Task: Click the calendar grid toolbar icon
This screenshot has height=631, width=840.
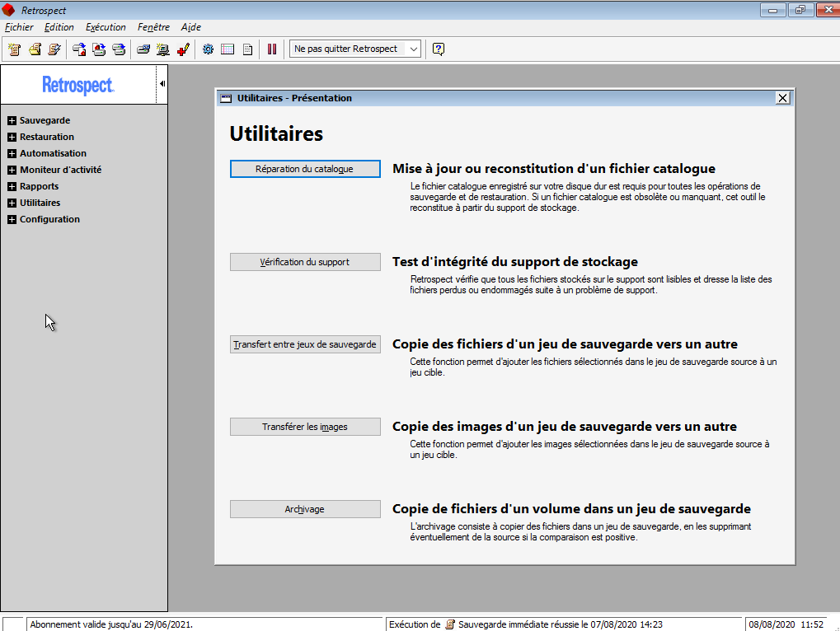Action: click(x=228, y=49)
